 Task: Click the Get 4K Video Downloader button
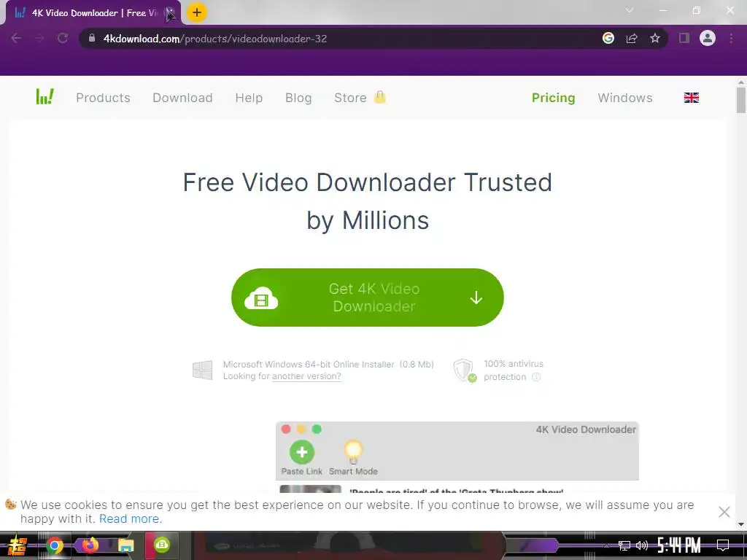(368, 297)
